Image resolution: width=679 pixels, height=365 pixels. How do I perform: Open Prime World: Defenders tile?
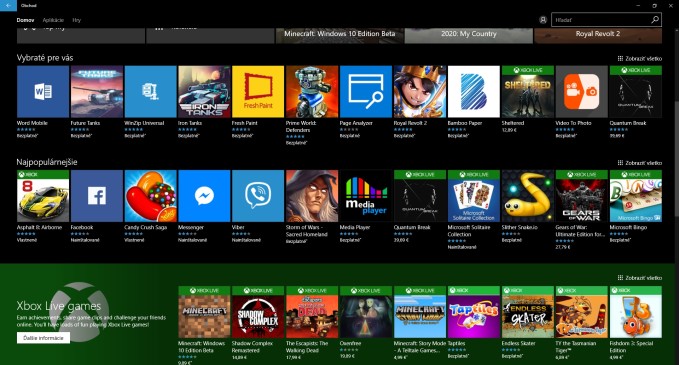[312, 92]
